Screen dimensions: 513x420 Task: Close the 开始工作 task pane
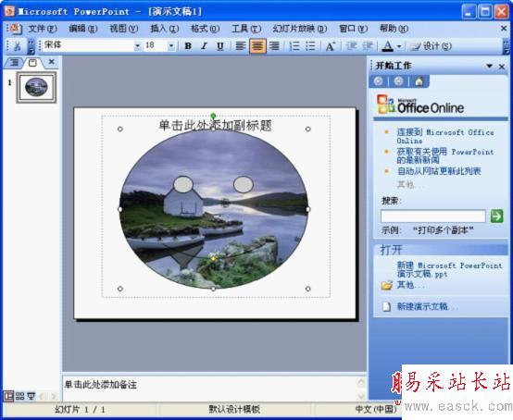click(502, 67)
